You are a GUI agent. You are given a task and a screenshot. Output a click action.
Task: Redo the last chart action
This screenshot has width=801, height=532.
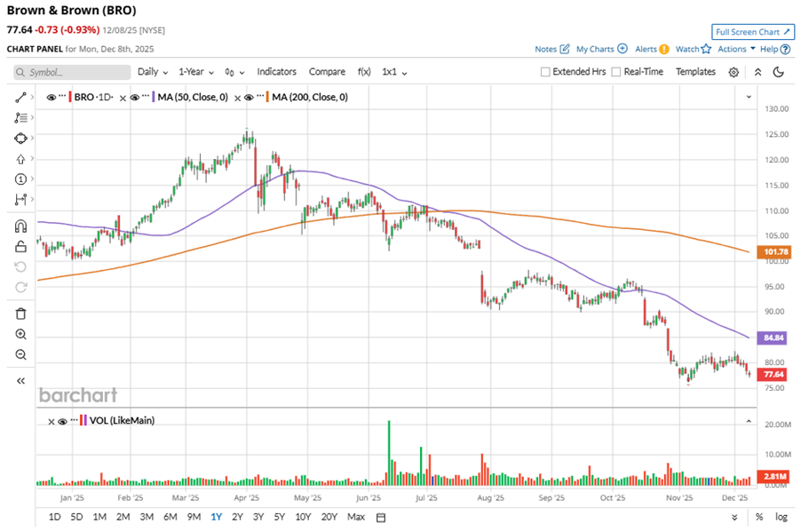(x=20, y=287)
